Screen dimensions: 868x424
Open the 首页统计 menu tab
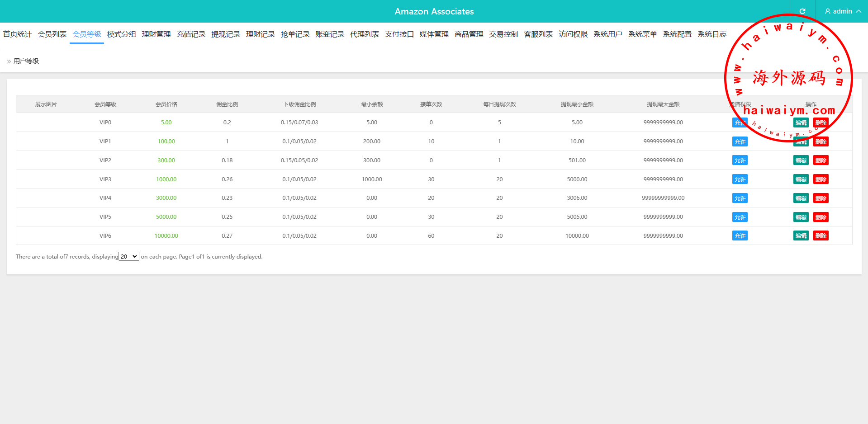(x=17, y=34)
